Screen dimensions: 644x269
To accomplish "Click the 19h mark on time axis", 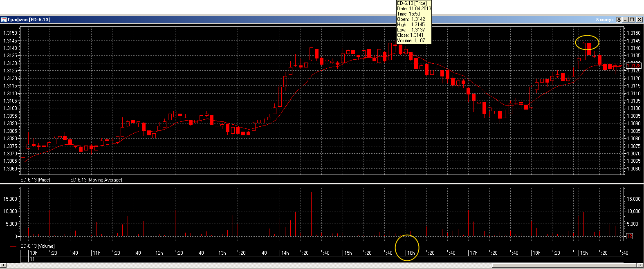I will click(584, 253).
